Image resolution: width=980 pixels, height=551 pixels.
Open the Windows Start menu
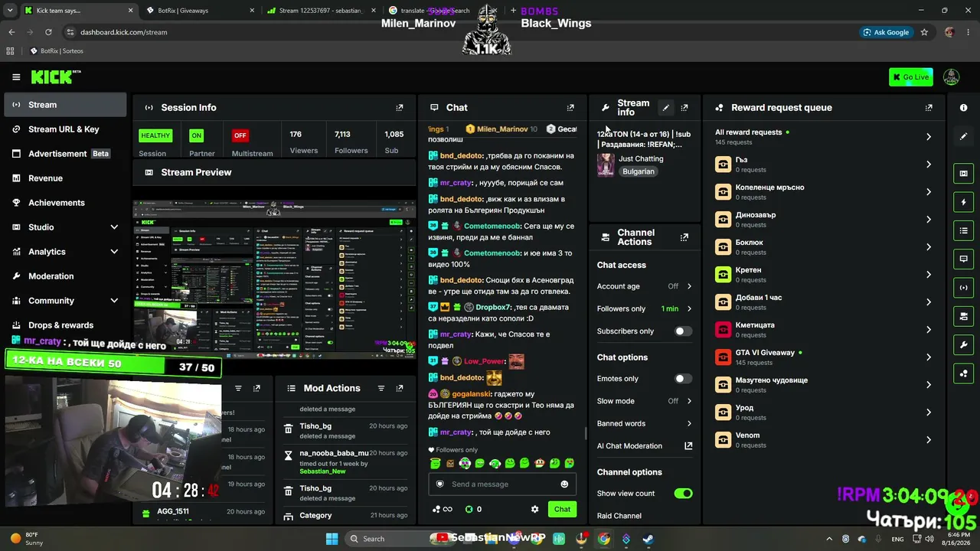tap(332, 539)
